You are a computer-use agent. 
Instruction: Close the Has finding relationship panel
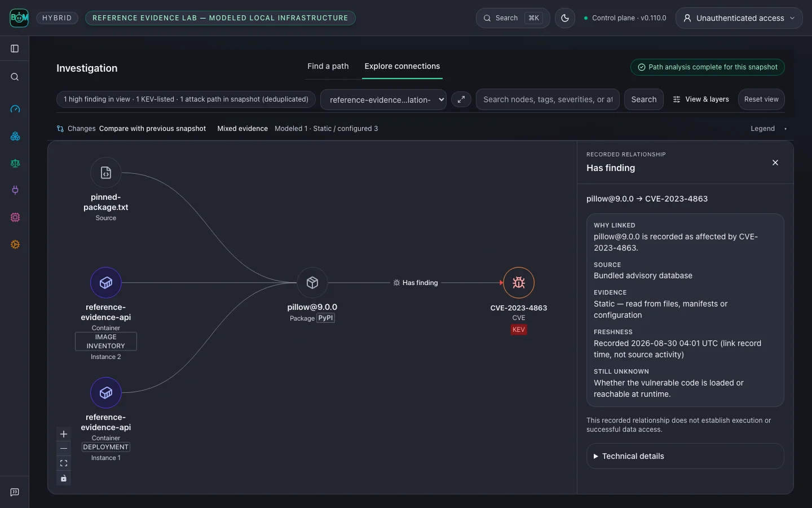click(x=775, y=163)
